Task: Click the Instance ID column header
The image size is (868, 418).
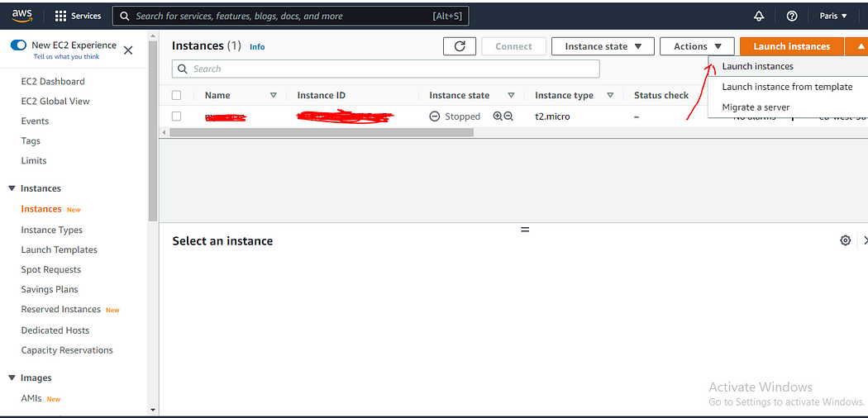Action: coord(321,95)
